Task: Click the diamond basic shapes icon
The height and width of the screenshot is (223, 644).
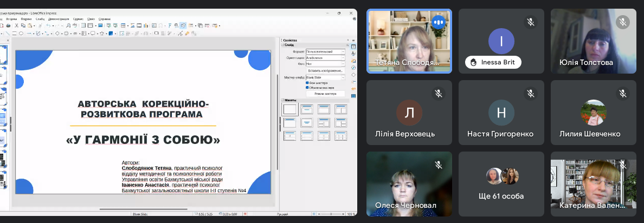Action: click(x=57, y=33)
